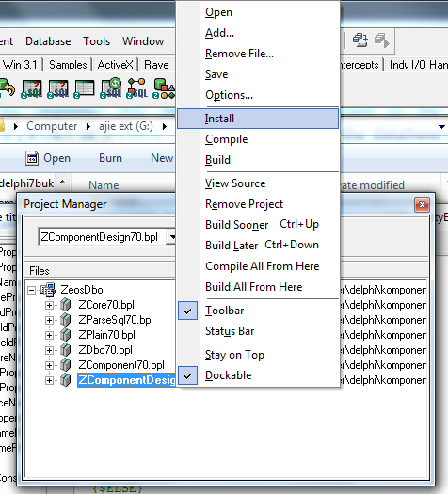Collapse the ZeosDbo project group node
This screenshot has height=494, width=448.
coord(31,290)
